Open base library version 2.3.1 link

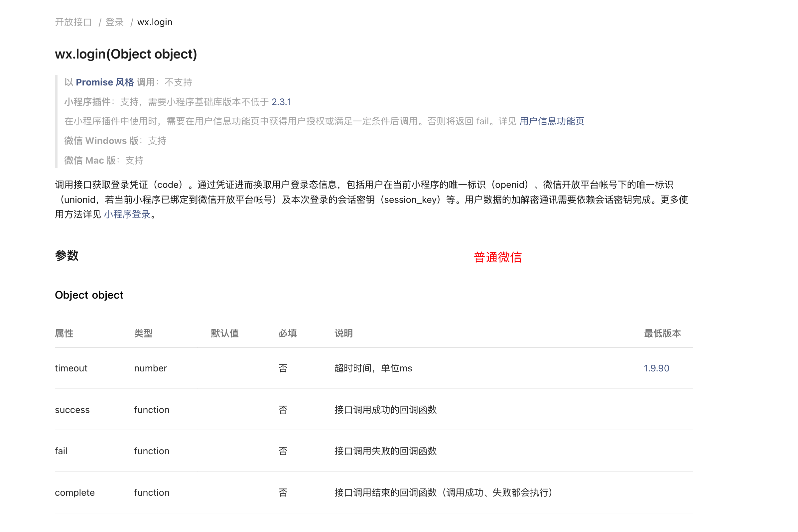coord(281,102)
